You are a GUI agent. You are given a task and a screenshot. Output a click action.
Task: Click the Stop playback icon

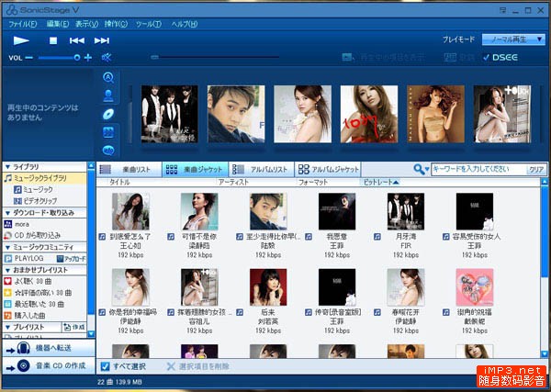53,40
